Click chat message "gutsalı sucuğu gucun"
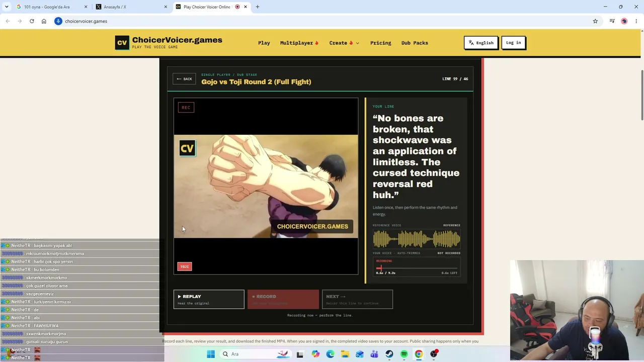The image size is (644, 362). tap(47, 342)
